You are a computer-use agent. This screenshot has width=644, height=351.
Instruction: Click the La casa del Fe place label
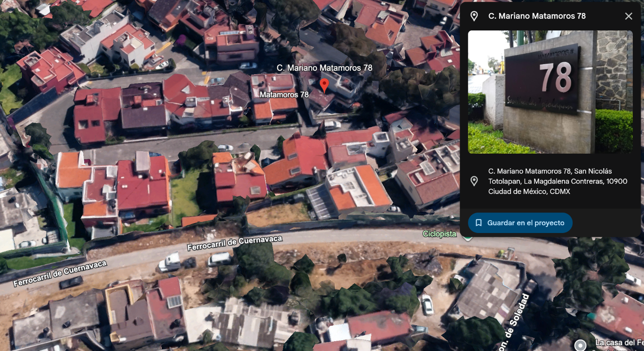coord(620,342)
